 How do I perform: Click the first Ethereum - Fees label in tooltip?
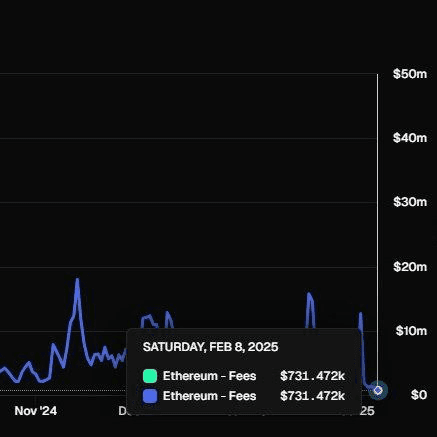click(x=209, y=376)
